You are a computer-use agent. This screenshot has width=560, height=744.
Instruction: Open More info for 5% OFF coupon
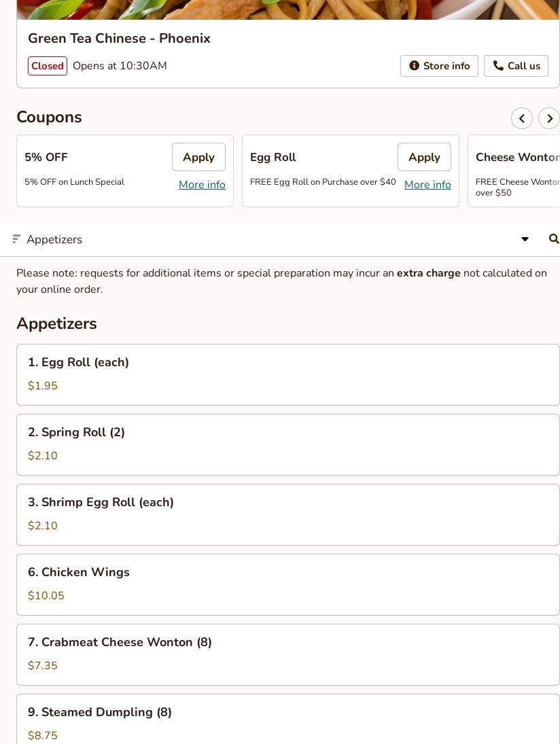[x=202, y=185]
